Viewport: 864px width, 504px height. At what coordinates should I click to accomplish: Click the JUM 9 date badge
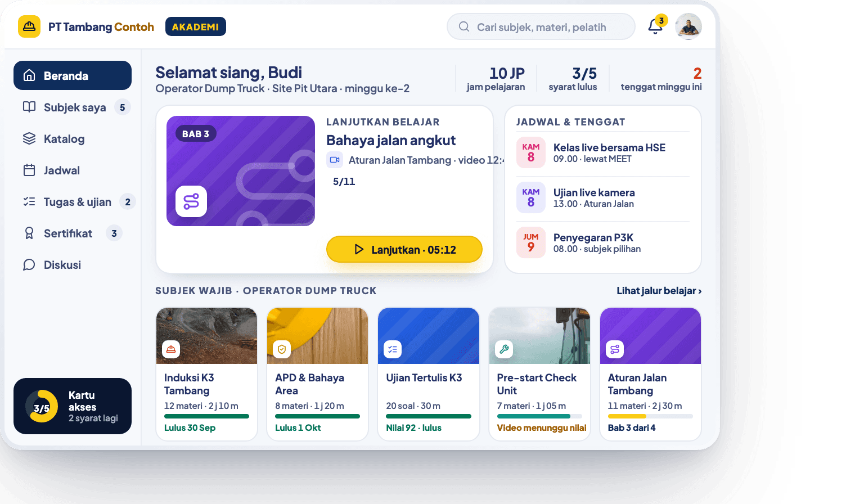(531, 242)
